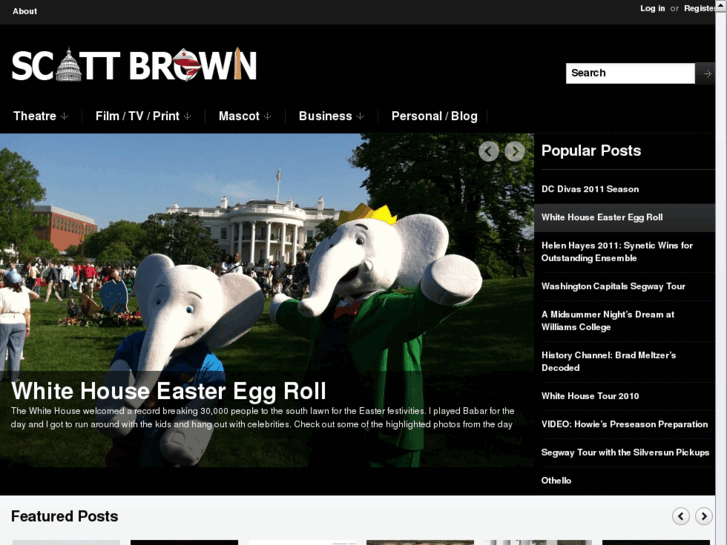Image resolution: width=727 pixels, height=545 pixels.
Task: Open Segway Tour with the Silversun Pickups
Action: [x=625, y=453]
